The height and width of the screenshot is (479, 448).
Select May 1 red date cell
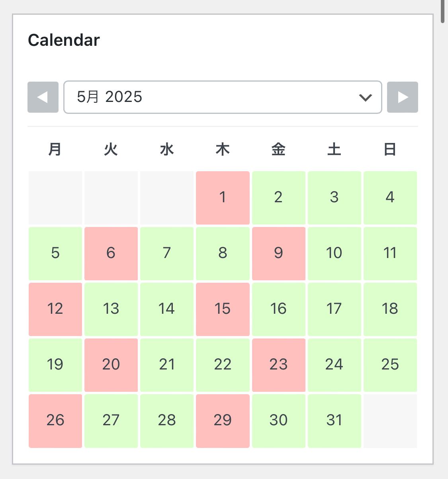(223, 198)
